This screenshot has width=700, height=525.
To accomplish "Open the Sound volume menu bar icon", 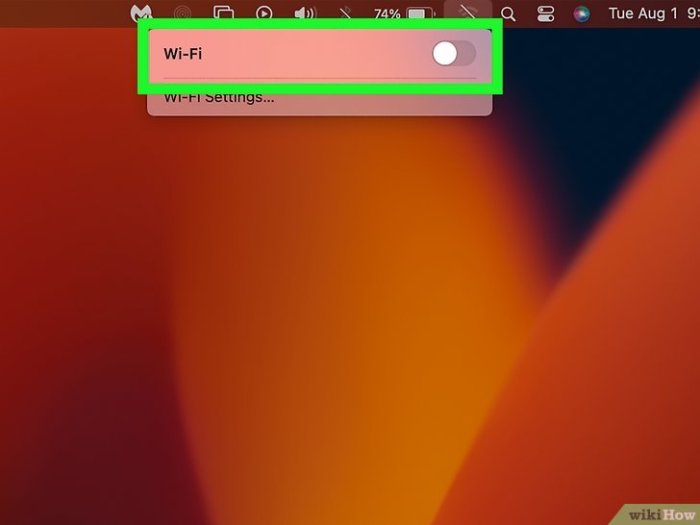I will click(x=305, y=14).
